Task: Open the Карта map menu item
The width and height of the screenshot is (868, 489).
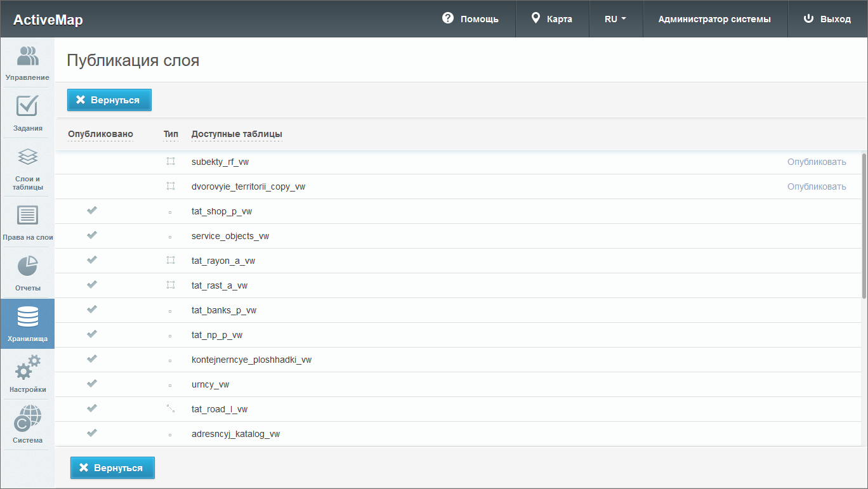Action: coord(551,19)
